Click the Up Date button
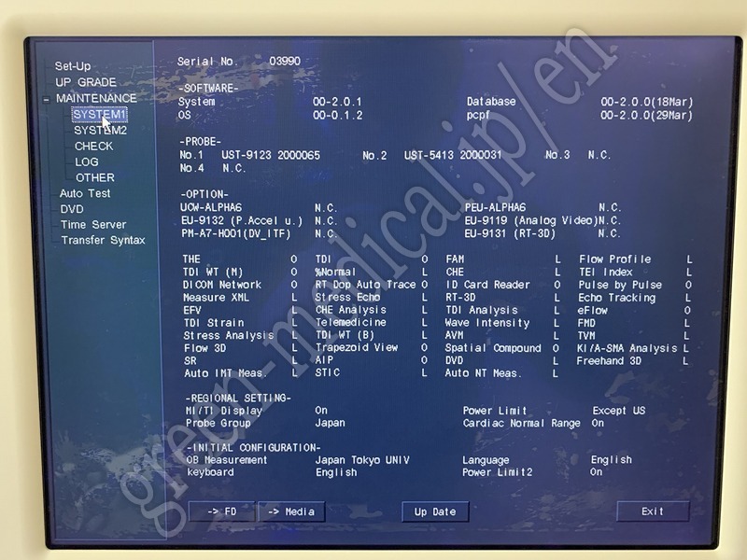Viewport: 747px width, 560px height. tap(435, 511)
